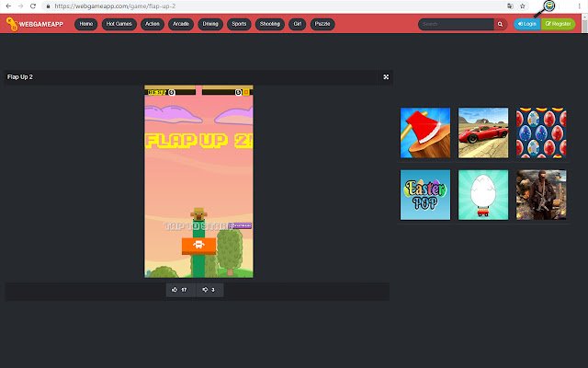Open the white egg on cart game thumbnail

[483, 195]
